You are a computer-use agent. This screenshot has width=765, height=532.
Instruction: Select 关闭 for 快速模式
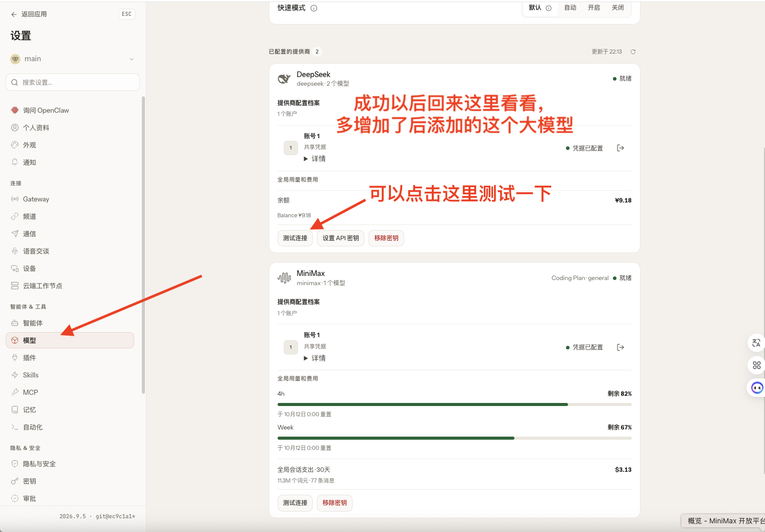coord(618,8)
